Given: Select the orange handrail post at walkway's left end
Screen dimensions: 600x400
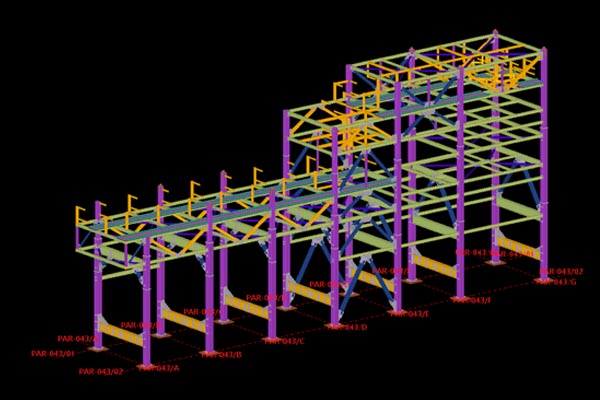Looking at the screenshot, I should click(79, 217).
